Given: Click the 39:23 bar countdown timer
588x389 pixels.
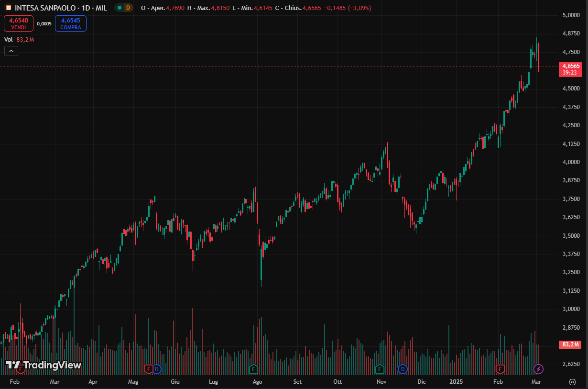Looking at the screenshot, I should tap(570, 73).
